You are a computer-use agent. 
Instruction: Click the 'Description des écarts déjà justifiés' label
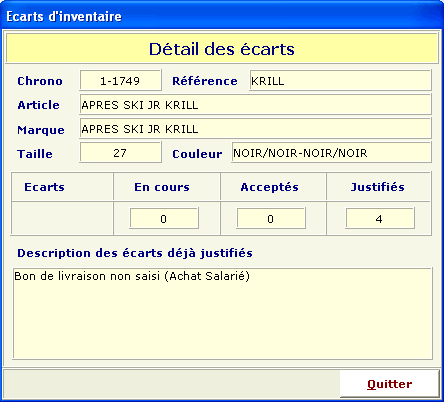click(x=135, y=253)
